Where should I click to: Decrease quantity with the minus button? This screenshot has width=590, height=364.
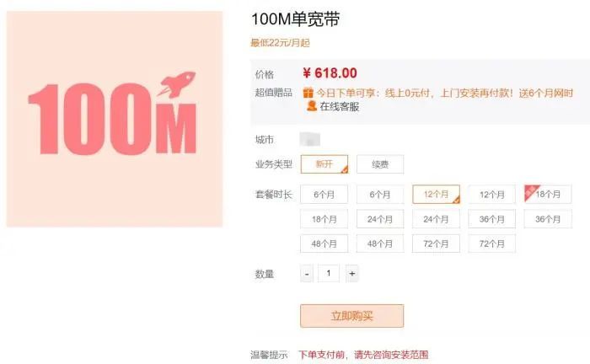click(307, 274)
